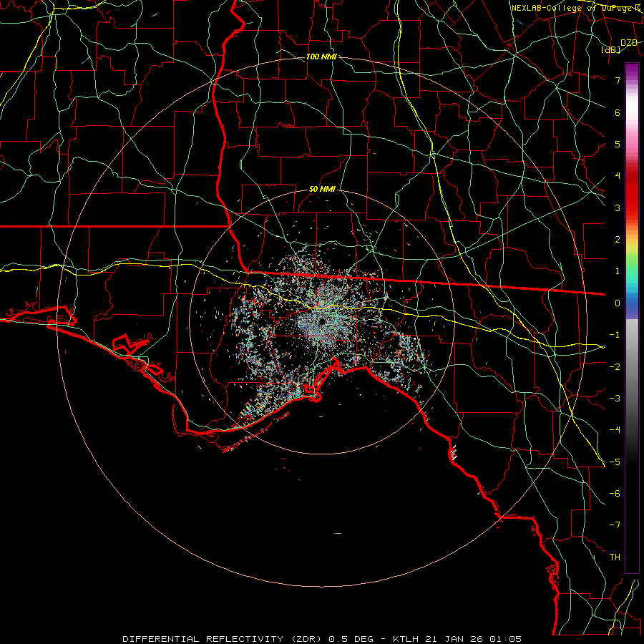
Task: Click the scale value -5
Action: (615, 462)
